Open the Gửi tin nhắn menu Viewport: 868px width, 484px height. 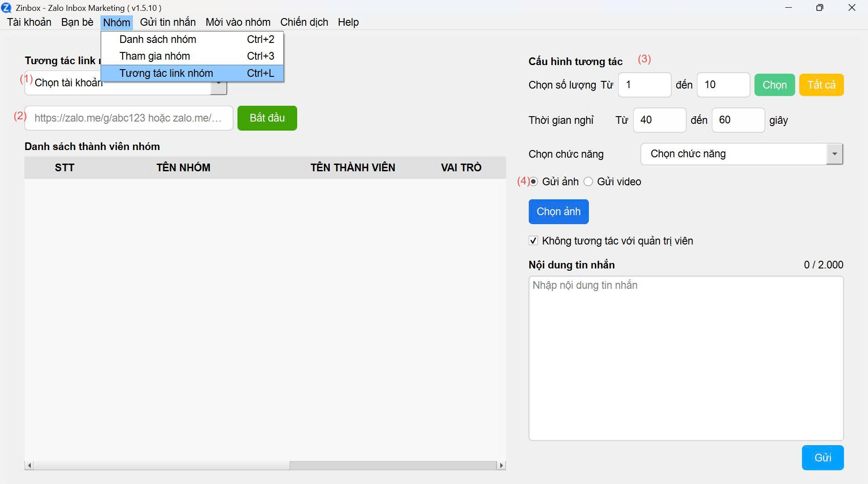pyautogui.click(x=168, y=22)
